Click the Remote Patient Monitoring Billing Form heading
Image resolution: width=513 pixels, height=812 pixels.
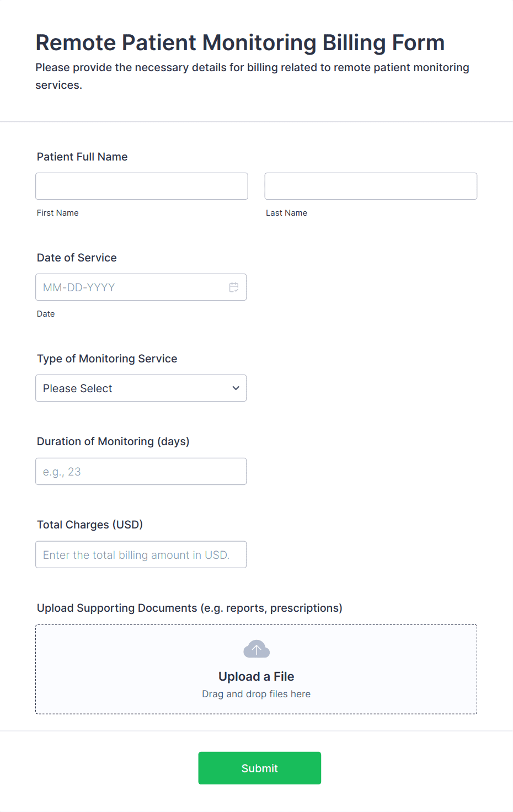click(x=240, y=42)
